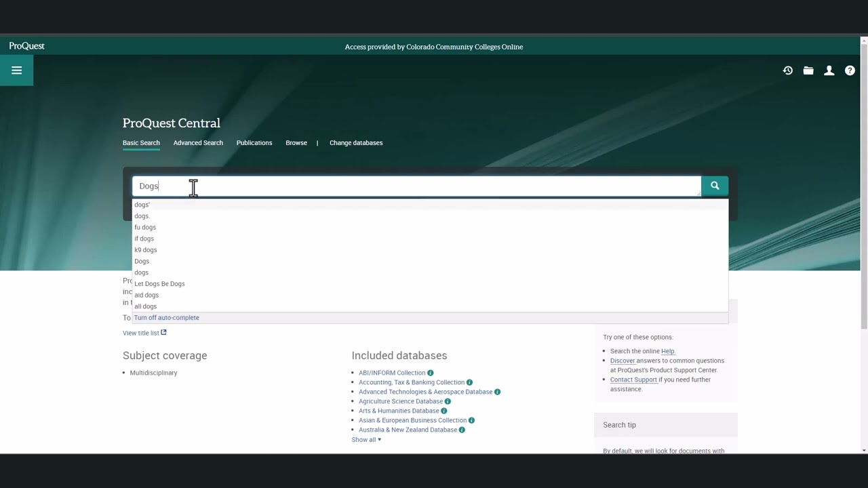Expand Show all databases

coord(366,440)
